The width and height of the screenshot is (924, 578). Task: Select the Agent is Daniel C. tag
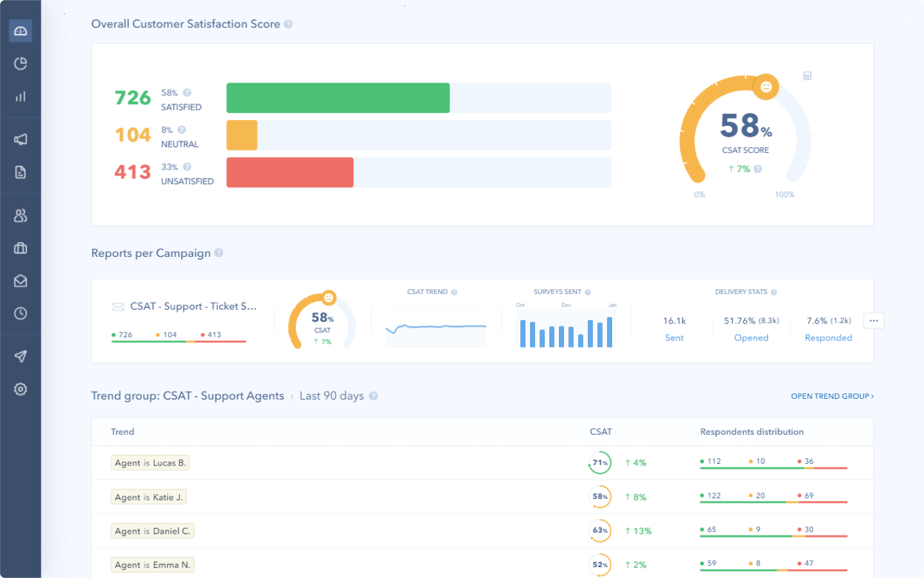coord(152,531)
